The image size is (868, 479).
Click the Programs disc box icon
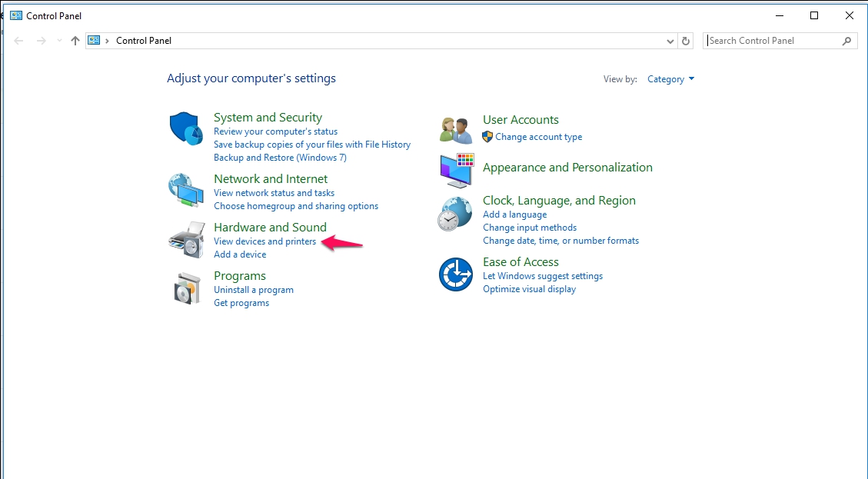pos(187,288)
